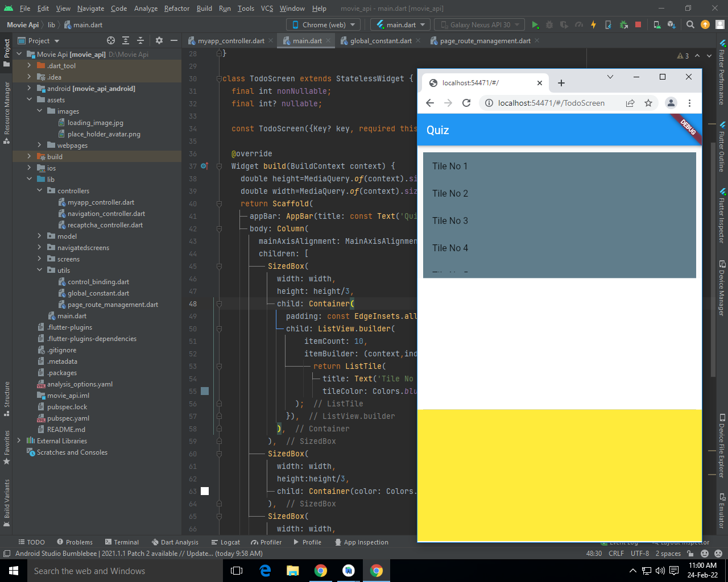Open the VCS menu
The height and width of the screenshot is (582, 728).
pos(267,9)
